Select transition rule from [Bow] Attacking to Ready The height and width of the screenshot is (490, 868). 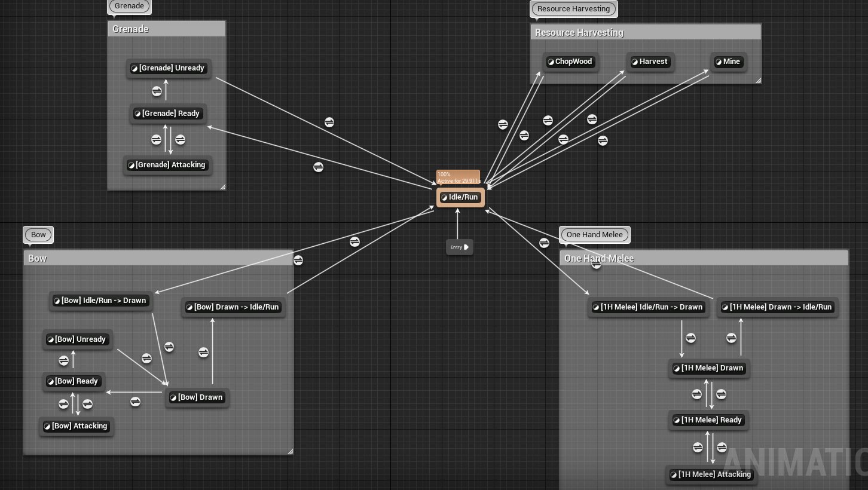point(64,404)
